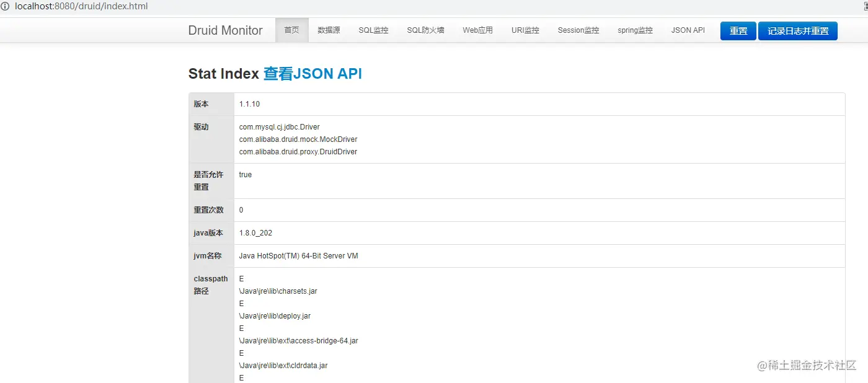The width and height of the screenshot is (868, 383).
Task: Select com.alibaba.druid.proxy.DruidDriver text
Action: coord(298,152)
